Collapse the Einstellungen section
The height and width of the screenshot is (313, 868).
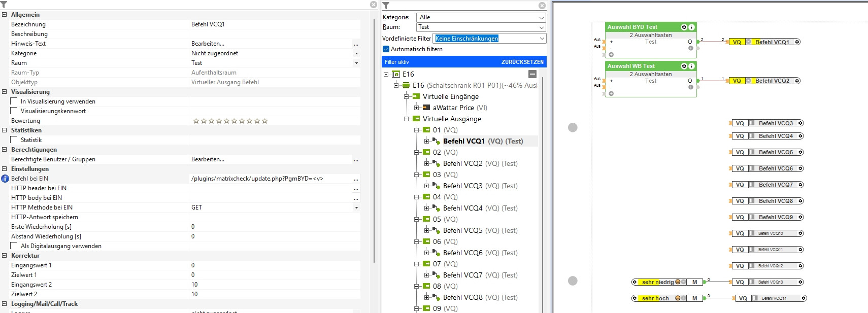(x=4, y=169)
